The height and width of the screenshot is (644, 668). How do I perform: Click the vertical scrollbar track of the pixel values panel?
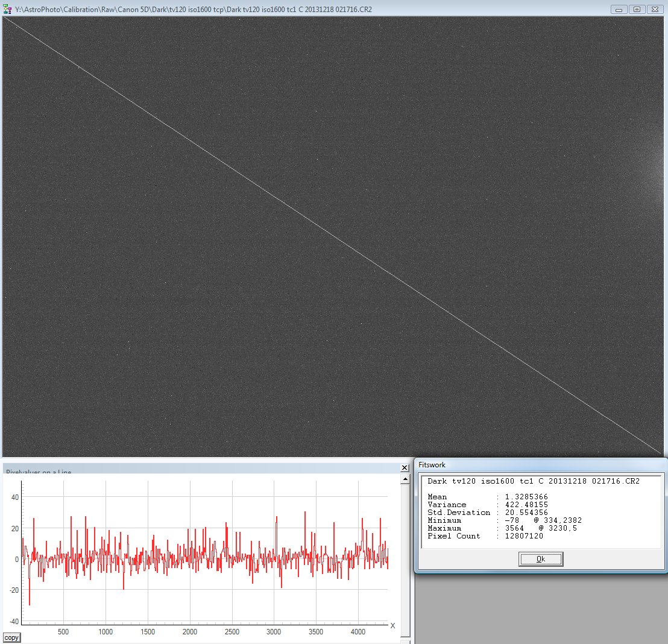[x=405, y=560]
